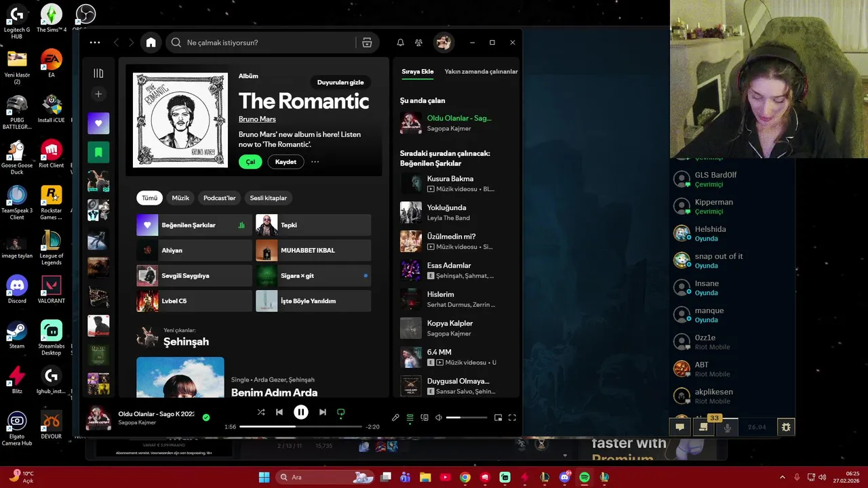
Task: Toggle the liked checkmark for Oldu Olanlar
Action: click(x=206, y=418)
